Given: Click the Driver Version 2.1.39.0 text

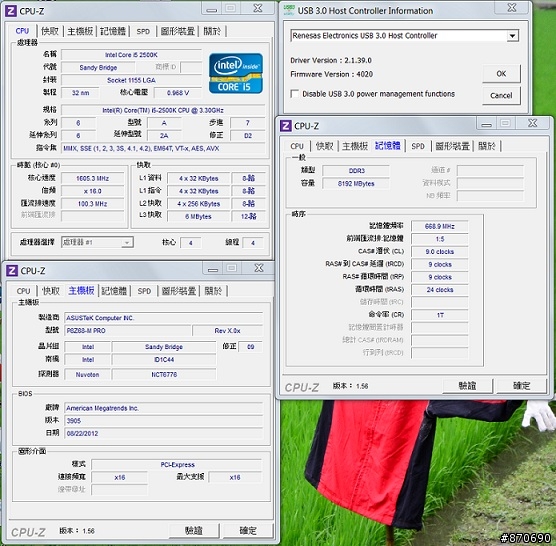Looking at the screenshot, I should click(331, 60).
